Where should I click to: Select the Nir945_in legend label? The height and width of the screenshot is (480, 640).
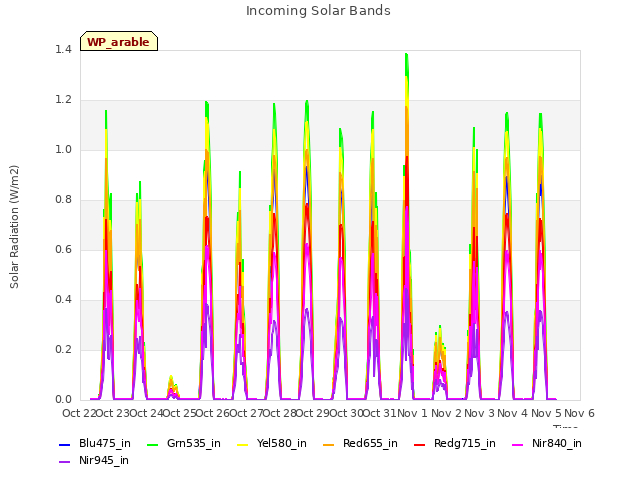(x=104, y=461)
